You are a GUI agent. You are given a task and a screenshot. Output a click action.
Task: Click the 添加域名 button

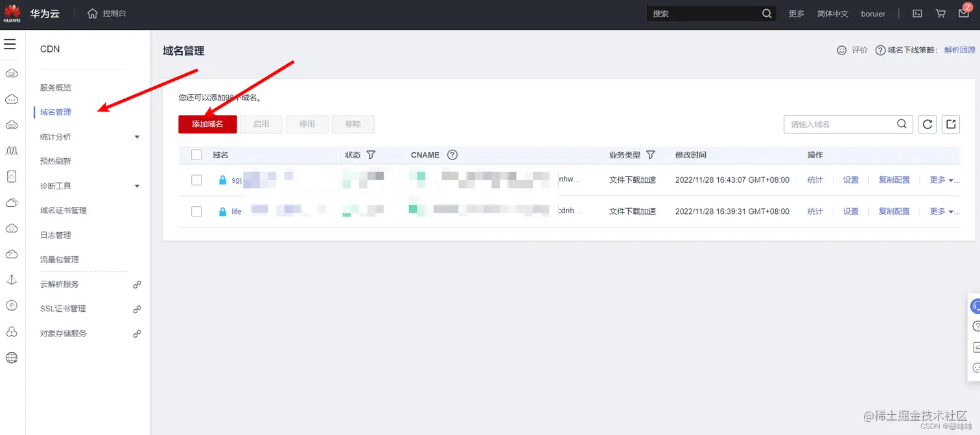[x=207, y=124]
